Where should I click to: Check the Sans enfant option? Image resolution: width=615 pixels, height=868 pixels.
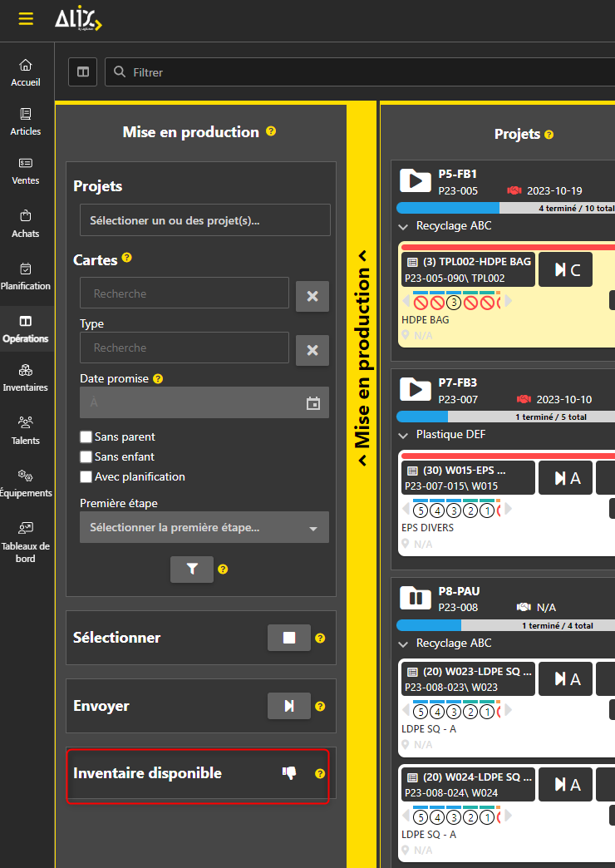point(86,456)
